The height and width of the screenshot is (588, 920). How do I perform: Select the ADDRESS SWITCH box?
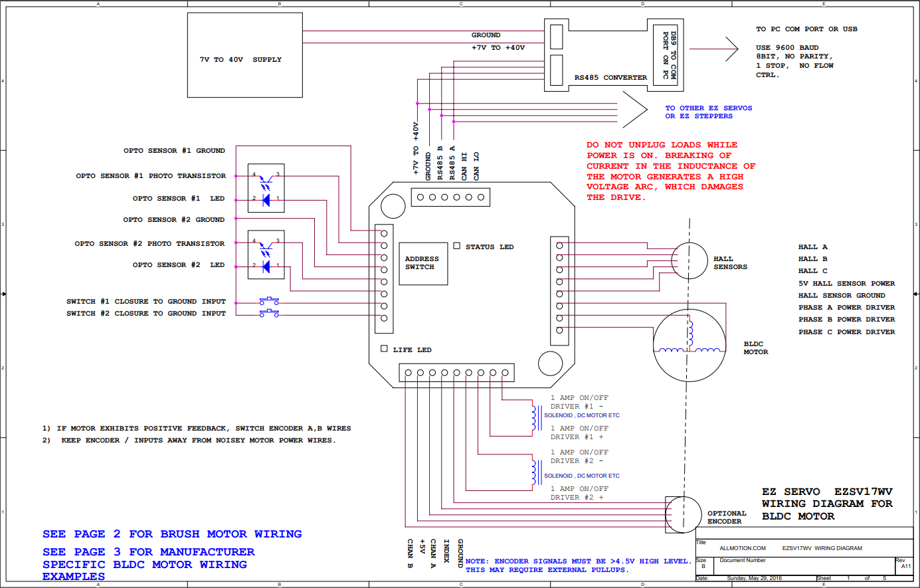click(423, 263)
